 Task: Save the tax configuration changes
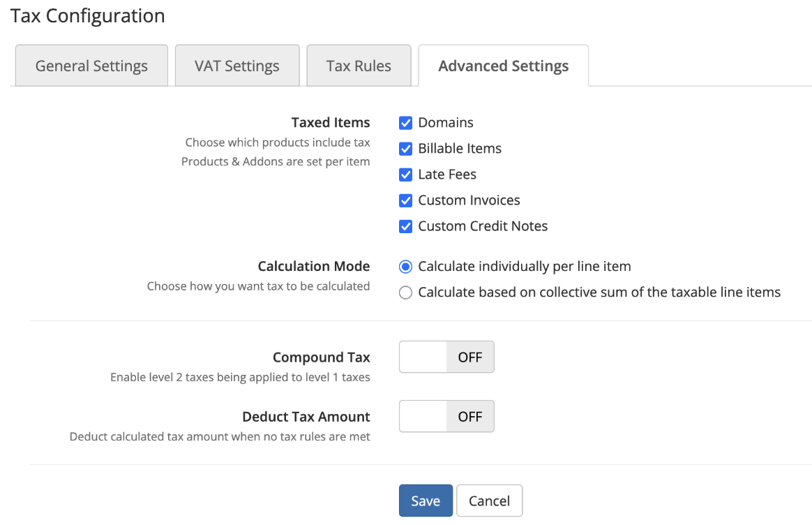click(x=426, y=501)
